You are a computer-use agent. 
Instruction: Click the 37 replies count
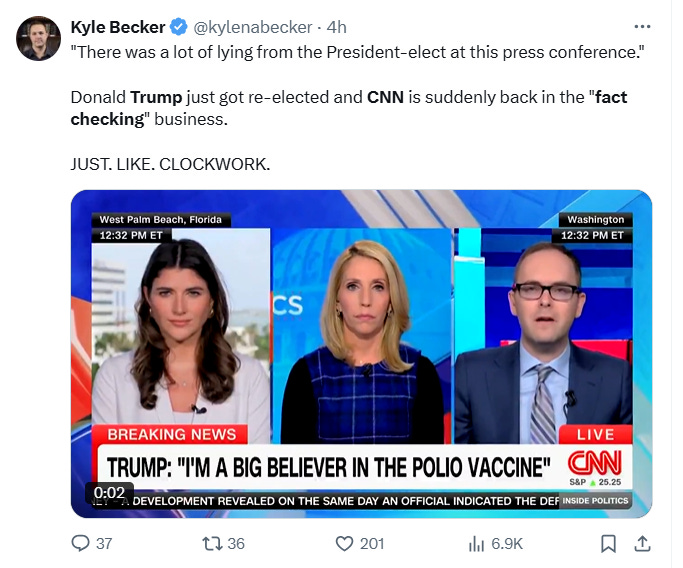(x=104, y=544)
